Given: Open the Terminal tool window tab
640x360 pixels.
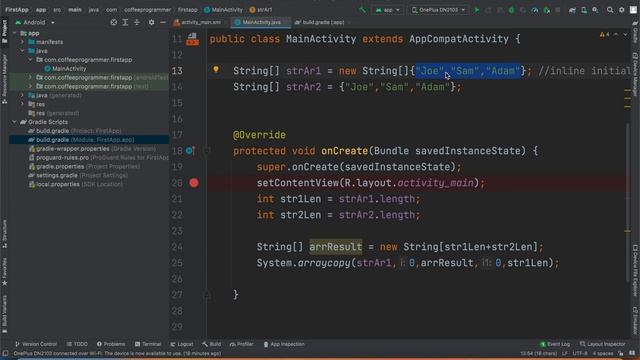Looking at the screenshot, I should pos(148,344).
